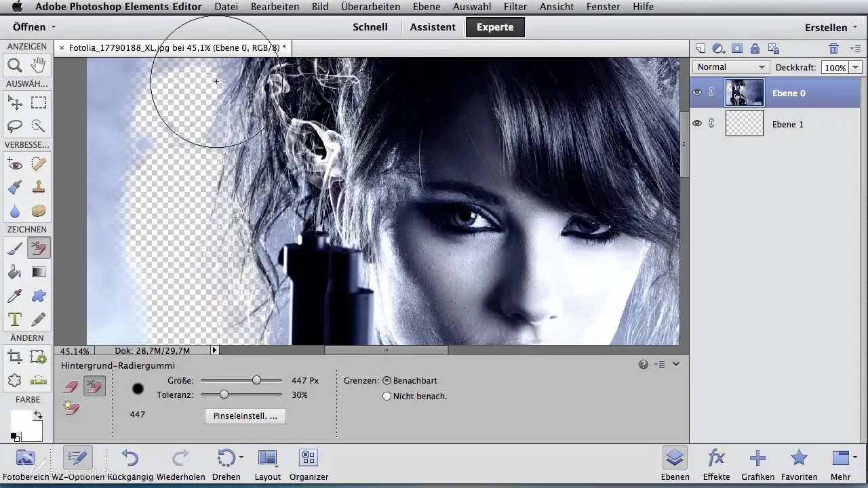Open the Erstellen dropdown
The image size is (868, 488).
pos(831,28)
